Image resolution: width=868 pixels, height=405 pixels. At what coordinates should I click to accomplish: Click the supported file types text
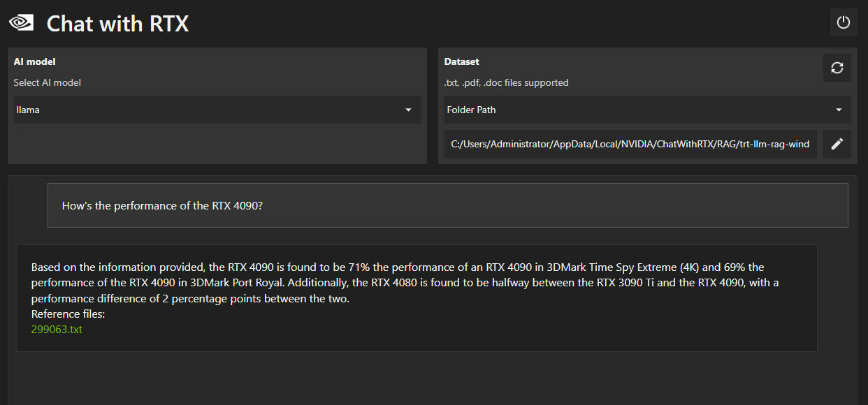(x=506, y=82)
